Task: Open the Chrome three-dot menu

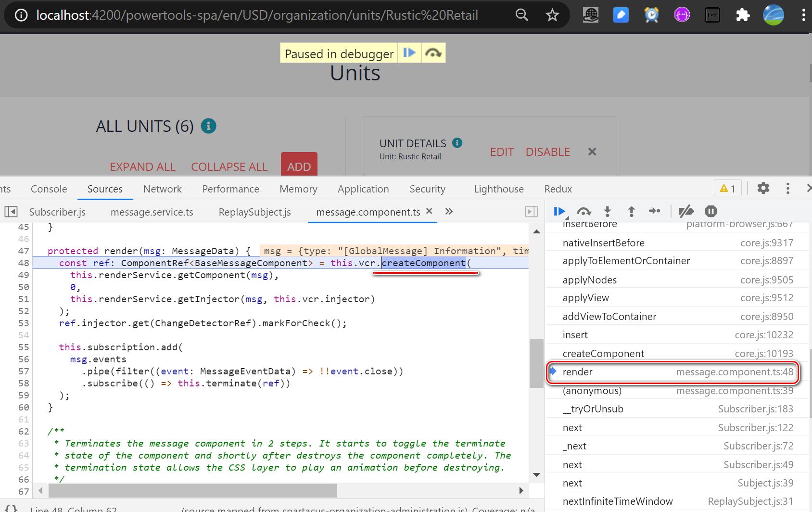Action: 803,15
